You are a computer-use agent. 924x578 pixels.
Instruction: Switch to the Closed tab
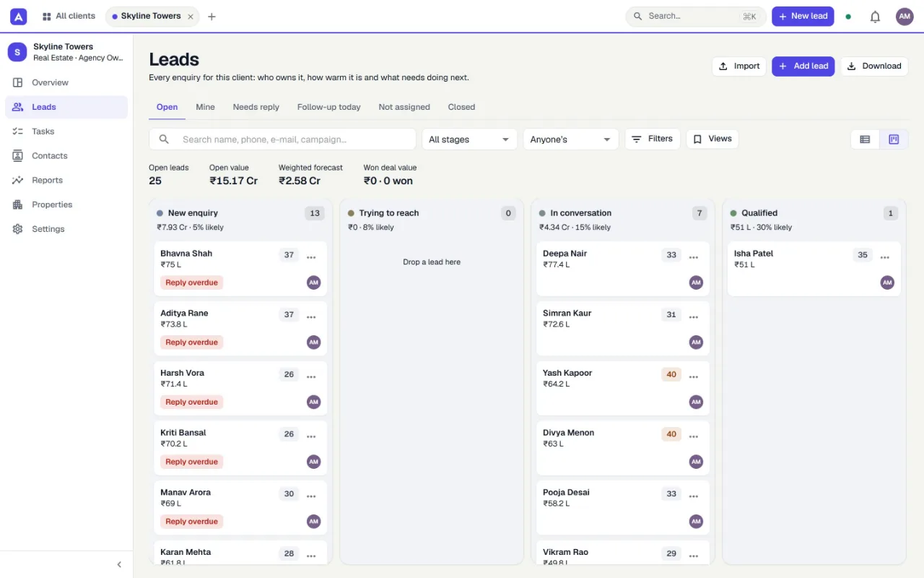461,107
